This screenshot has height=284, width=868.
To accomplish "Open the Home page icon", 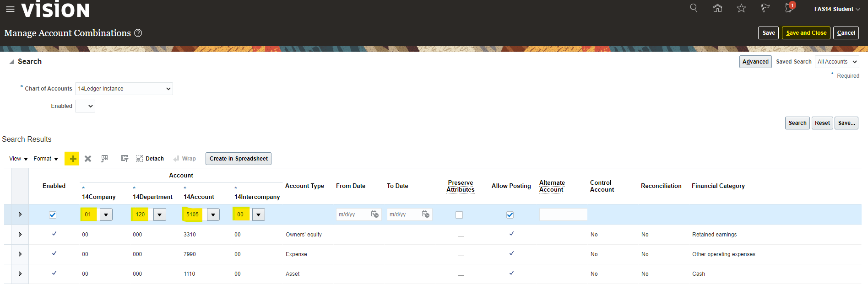I will [717, 8].
